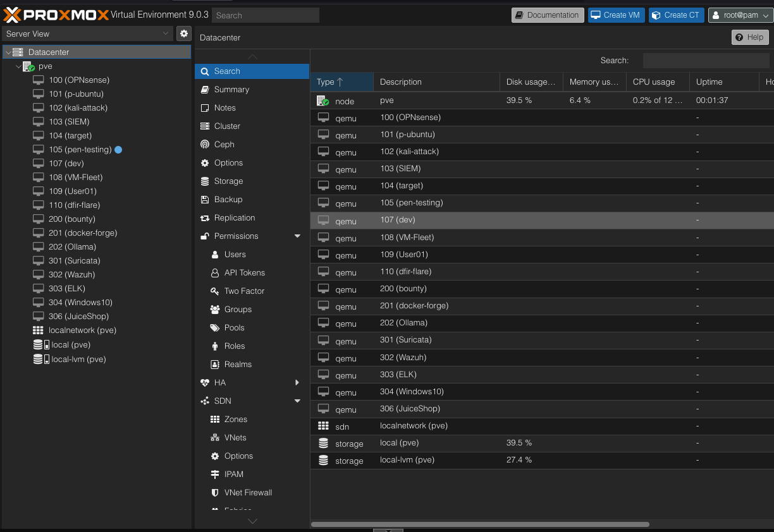774x532 pixels.
Task: Click the node icon in the pve table row
Action: pos(323,100)
